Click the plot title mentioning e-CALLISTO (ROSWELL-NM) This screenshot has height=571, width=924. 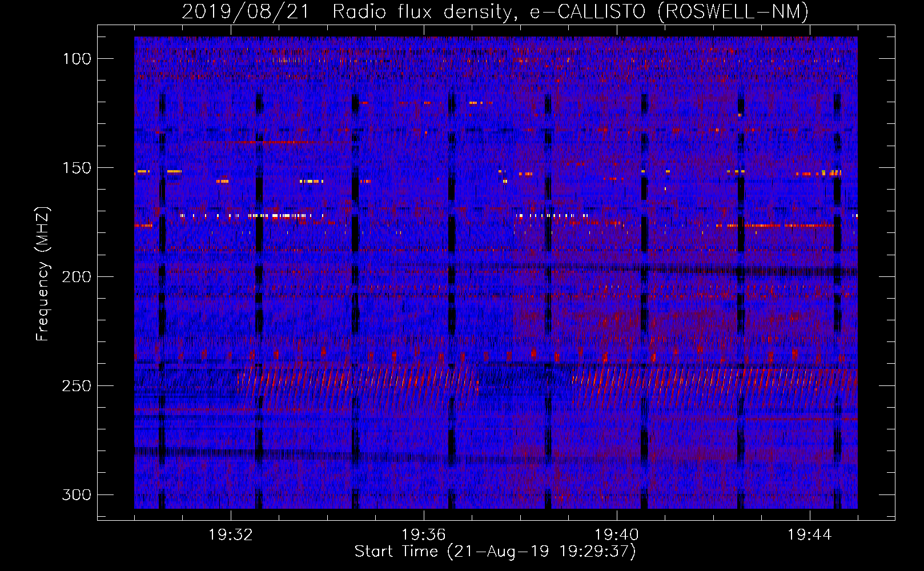(x=495, y=11)
